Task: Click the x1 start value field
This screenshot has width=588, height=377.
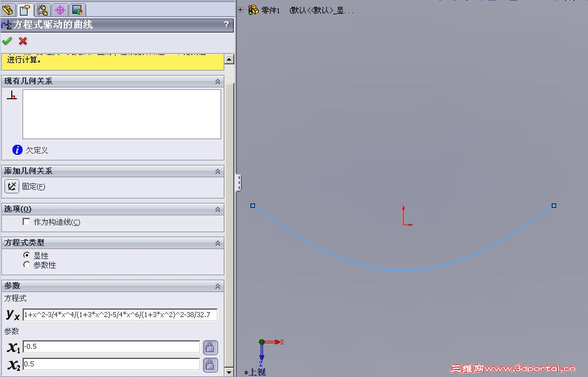Action: [111, 346]
